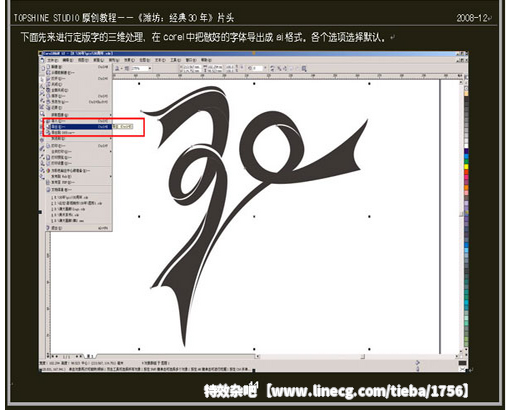Pick the dark blue swatch in color palette
506x410 pixels.
466,151
